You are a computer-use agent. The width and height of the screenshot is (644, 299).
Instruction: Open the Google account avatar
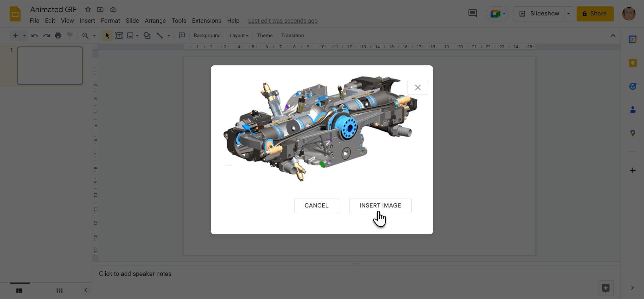coord(629,14)
